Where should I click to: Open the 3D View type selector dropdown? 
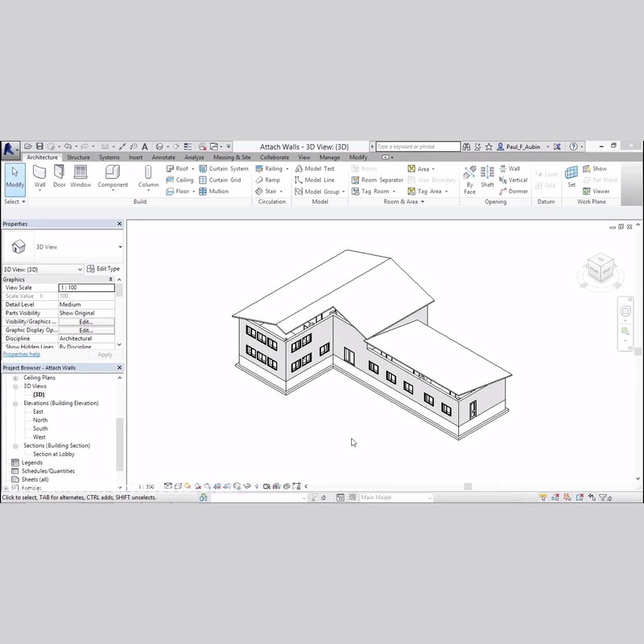[x=120, y=247]
